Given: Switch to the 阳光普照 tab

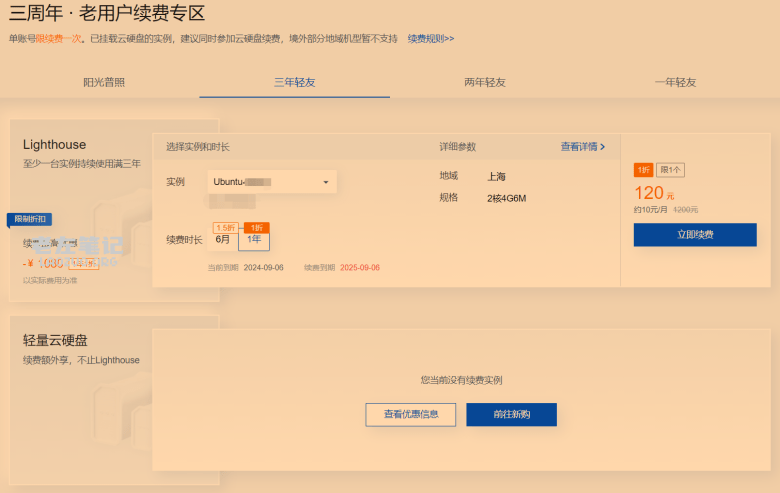Looking at the screenshot, I should (x=104, y=82).
